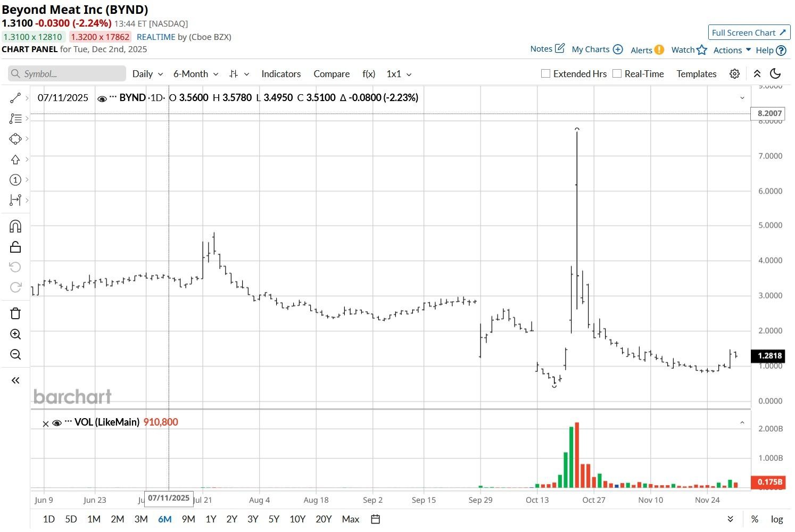The height and width of the screenshot is (532, 795).
Task: Expand the trend line tool flyout
Action: 27,98
